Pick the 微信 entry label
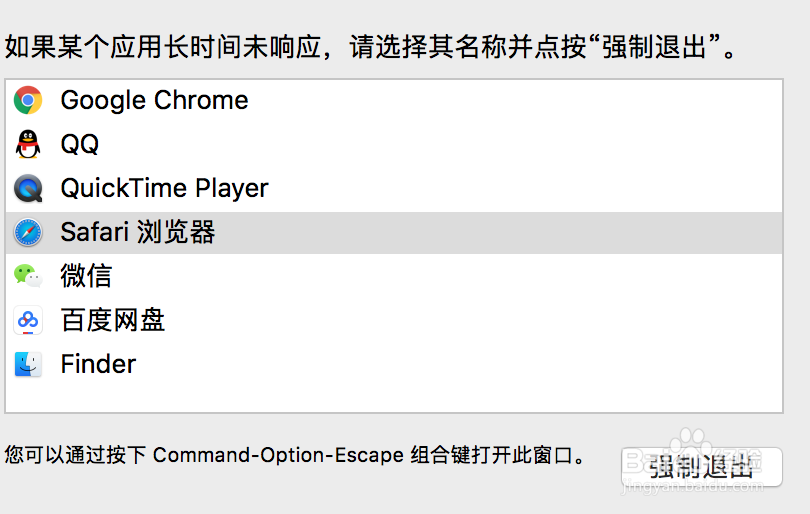810x514 pixels. tap(86, 275)
